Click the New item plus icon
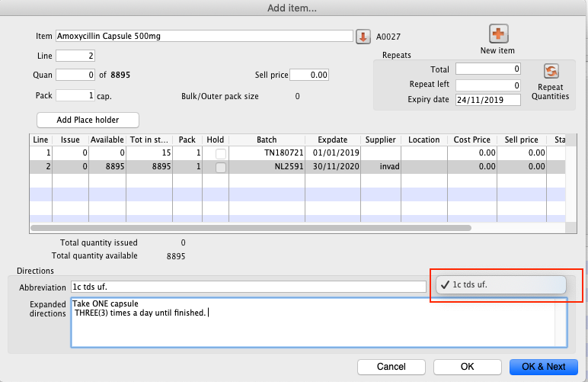The height and width of the screenshot is (382, 588). (498, 34)
